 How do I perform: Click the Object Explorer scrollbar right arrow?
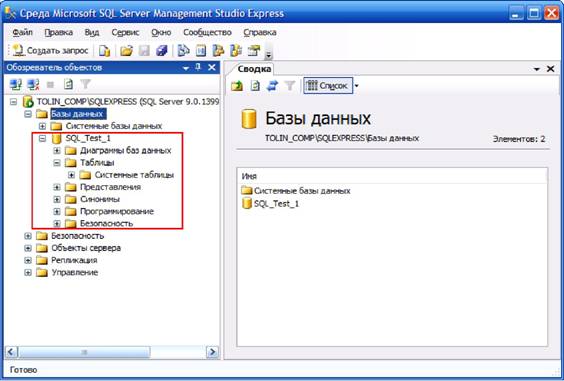pyautogui.click(x=212, y=352)
